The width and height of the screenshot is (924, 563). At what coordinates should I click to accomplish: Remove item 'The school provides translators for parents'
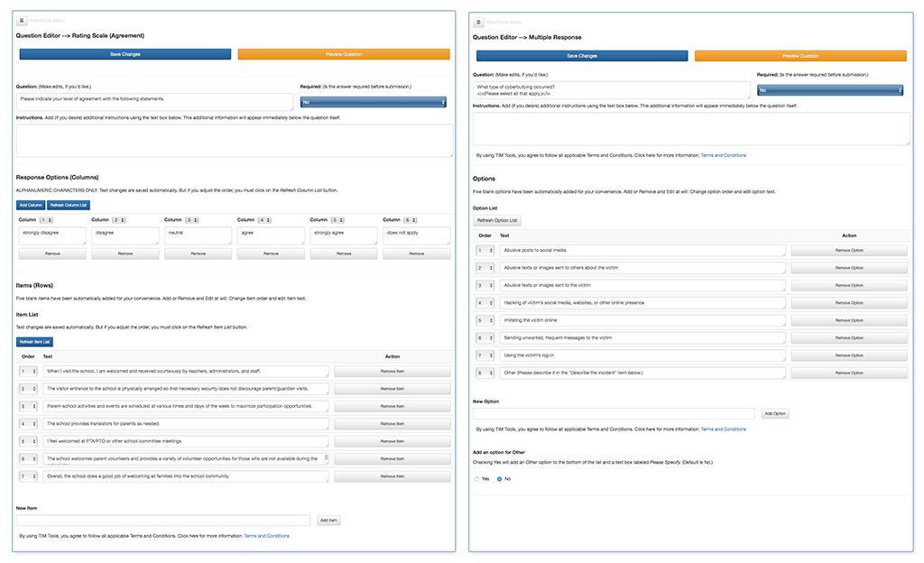(393, 424)
